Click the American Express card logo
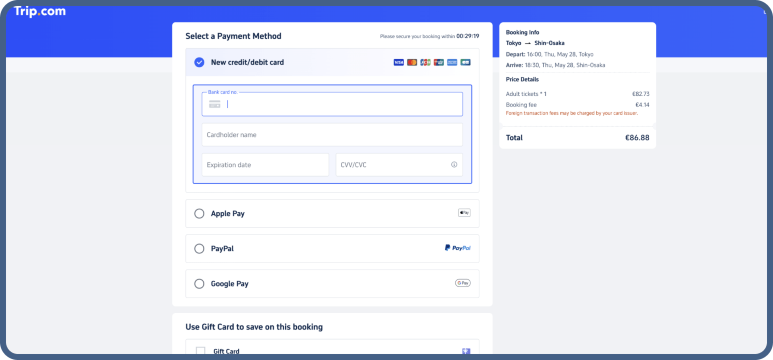The width and height of the screenshot is (773, 360). click(452, 63)
